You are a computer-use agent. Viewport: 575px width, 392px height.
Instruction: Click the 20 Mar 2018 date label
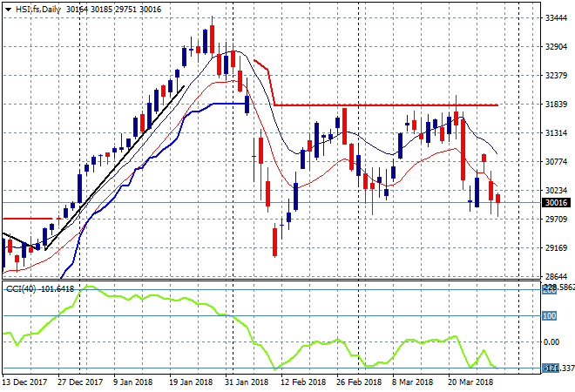(470, 382)
